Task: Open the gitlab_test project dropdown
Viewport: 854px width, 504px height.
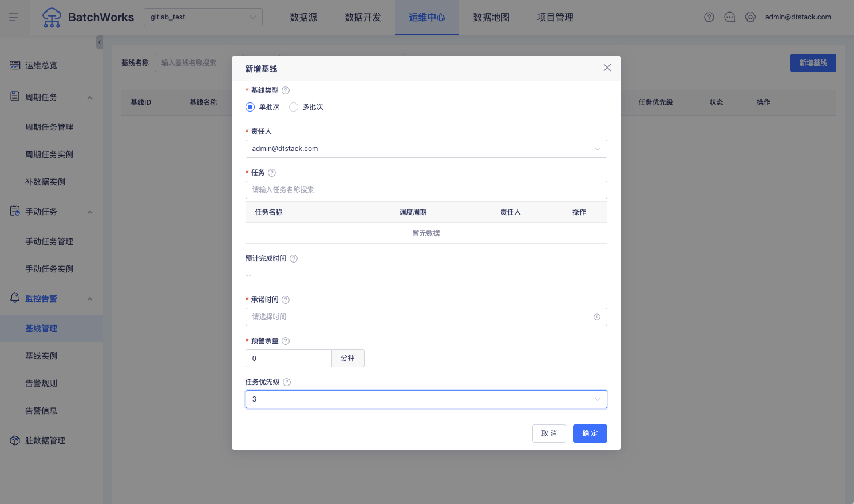Action: click(203, 17)
